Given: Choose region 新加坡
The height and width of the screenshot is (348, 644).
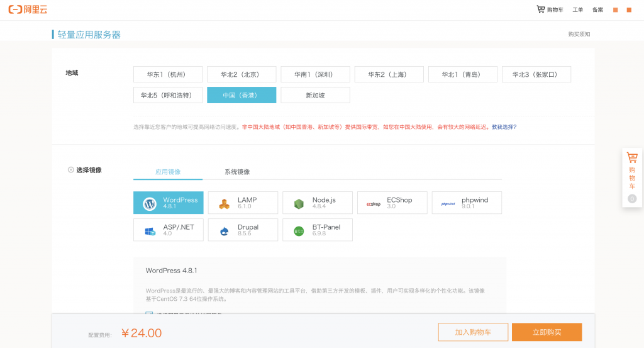Looking at the screenshot, I should 316,95.
